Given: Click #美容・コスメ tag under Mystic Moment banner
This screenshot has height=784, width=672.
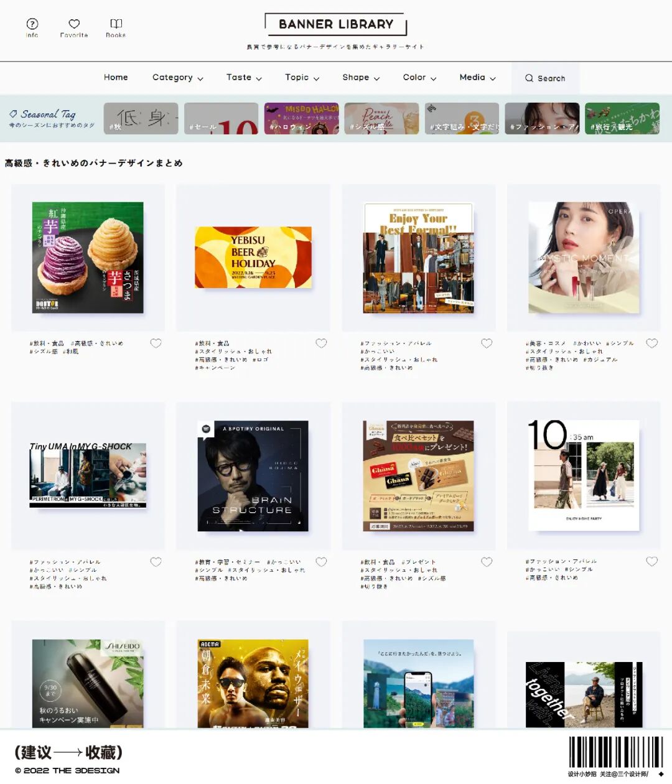Looking at the screenshot, I should pos(546,343).
